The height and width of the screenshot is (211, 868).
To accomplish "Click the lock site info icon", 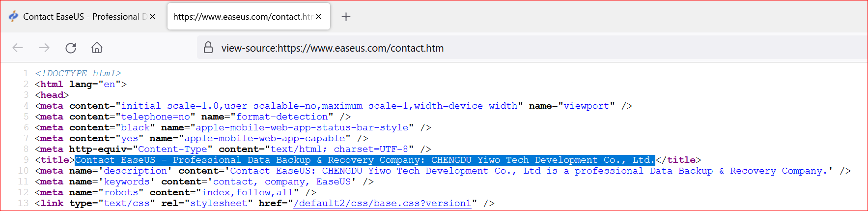I will (208, 48).
